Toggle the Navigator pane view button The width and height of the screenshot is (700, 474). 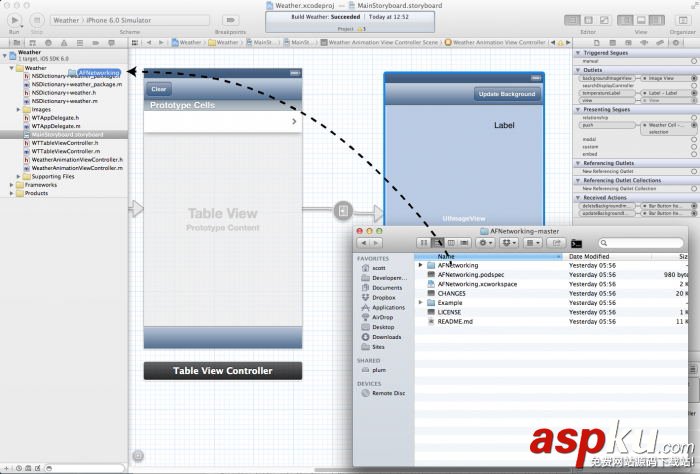(625, 21)
